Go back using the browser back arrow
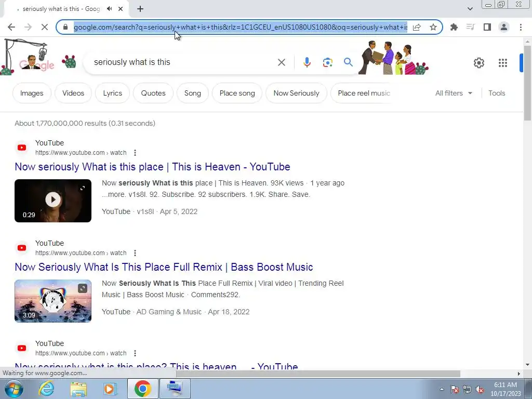Image resolution: width=532 pixels, height=399 pixels. pos(11,27)
